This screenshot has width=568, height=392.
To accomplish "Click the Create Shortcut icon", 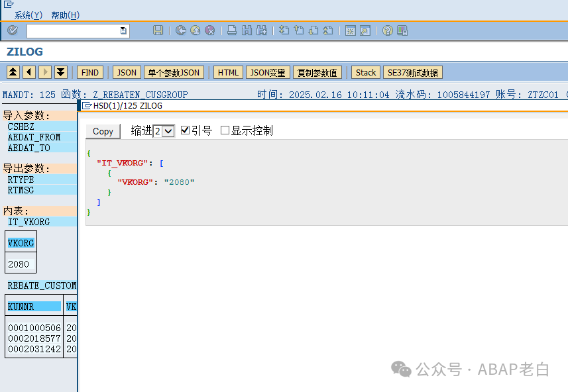I will (365, 30).
